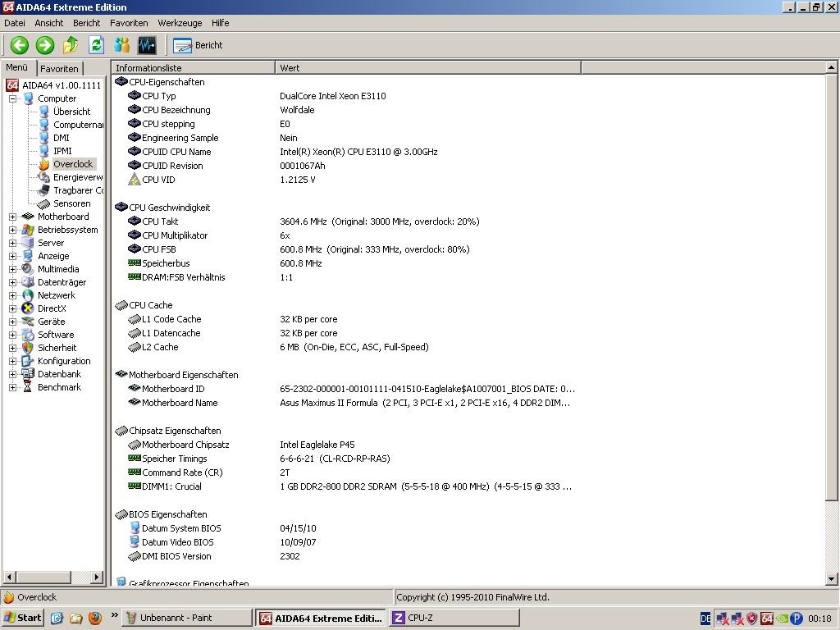
Task: Open the Energieverwaltung tree entry
Action: pyautogui.click(x=78, y=177)
